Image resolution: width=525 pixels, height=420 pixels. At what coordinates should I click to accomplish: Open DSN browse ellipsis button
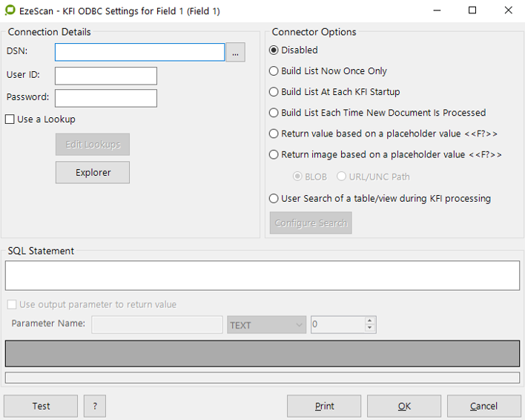pos(235,52)
